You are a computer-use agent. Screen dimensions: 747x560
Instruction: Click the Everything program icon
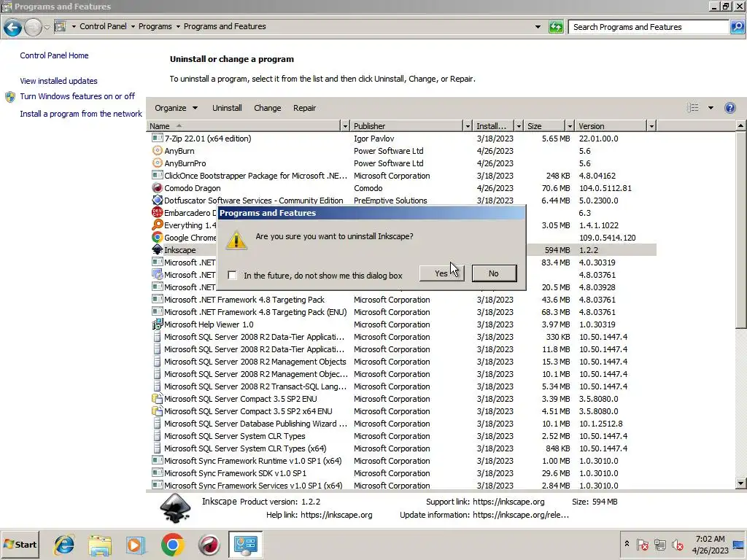point(157,225)
